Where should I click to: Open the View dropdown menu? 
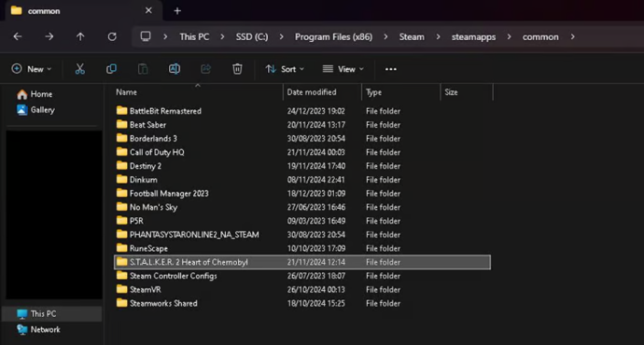point(343,69)
